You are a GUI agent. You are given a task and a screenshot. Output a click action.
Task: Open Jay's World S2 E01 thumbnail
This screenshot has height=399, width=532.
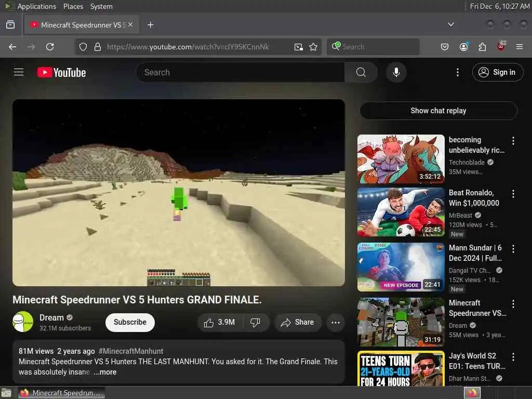401,369
